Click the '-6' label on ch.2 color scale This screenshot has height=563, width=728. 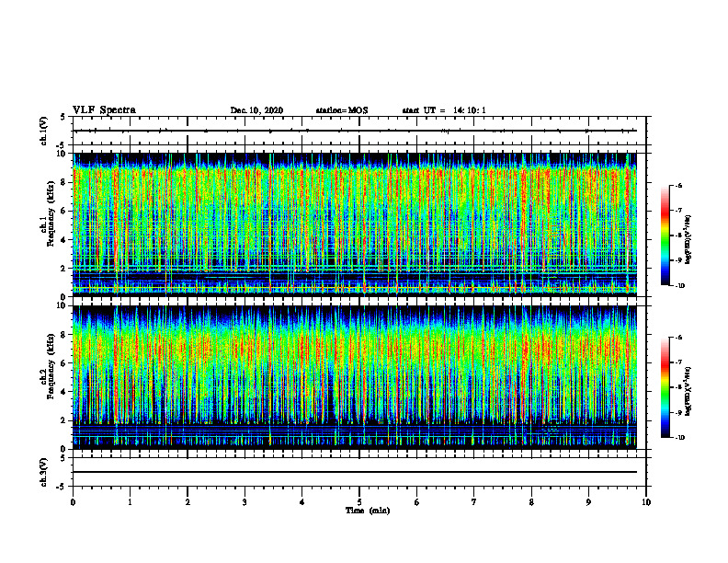pyautogui.click(x=678, y=338)
